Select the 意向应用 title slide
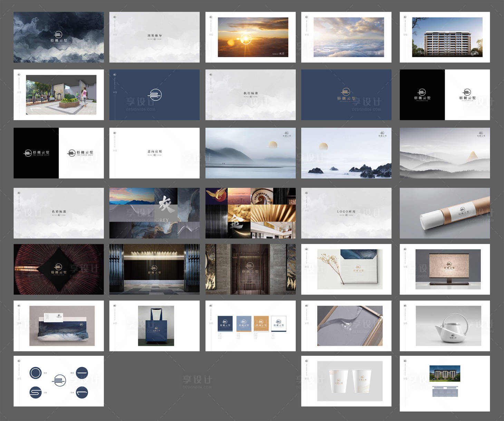This screenshot has height=421, width=504. [154, 153]
